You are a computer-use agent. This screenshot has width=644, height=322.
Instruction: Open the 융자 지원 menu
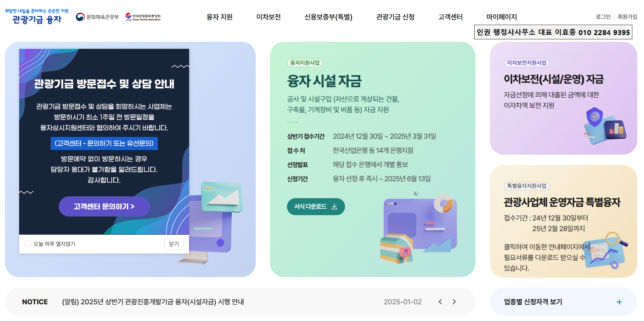tap(220, 17)
